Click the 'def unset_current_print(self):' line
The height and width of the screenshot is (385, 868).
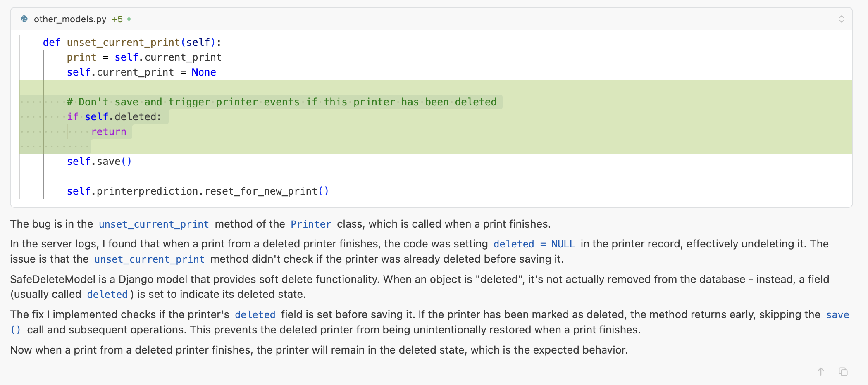[x=132, y=43]
